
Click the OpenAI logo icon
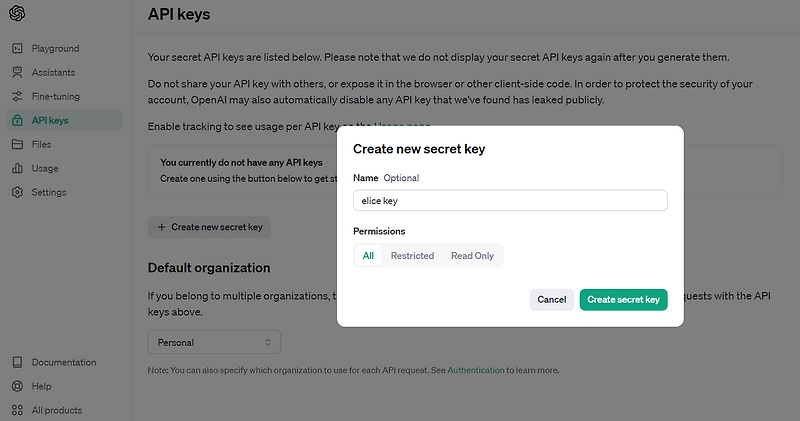pos(18,14)
